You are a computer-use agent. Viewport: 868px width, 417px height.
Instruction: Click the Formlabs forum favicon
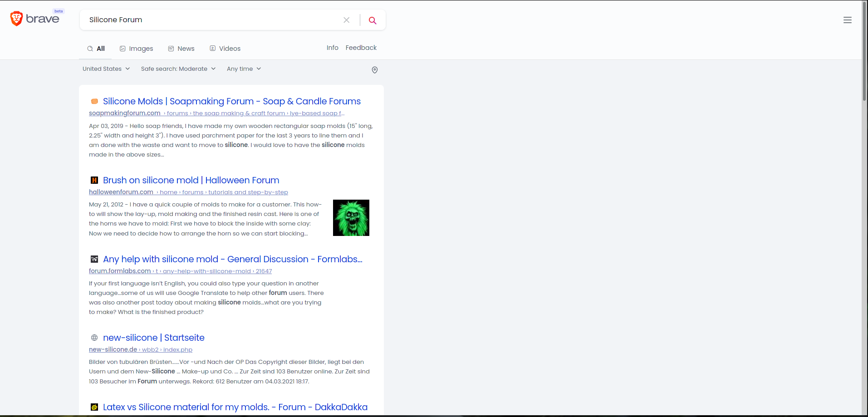click(x=94, y=259)
